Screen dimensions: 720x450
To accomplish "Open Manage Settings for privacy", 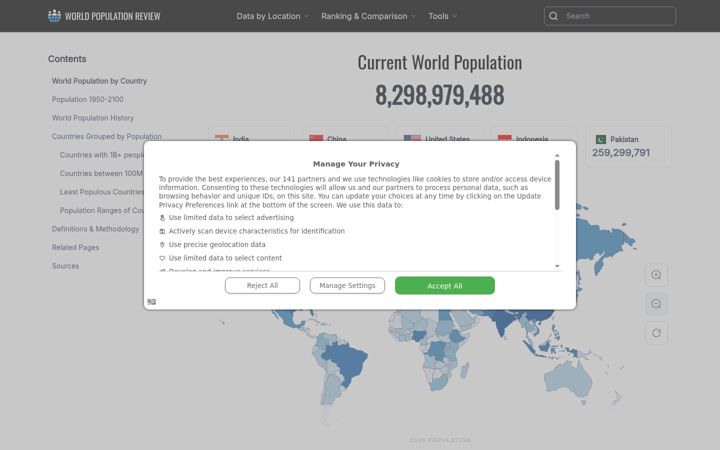I will [x=347, y=286].
